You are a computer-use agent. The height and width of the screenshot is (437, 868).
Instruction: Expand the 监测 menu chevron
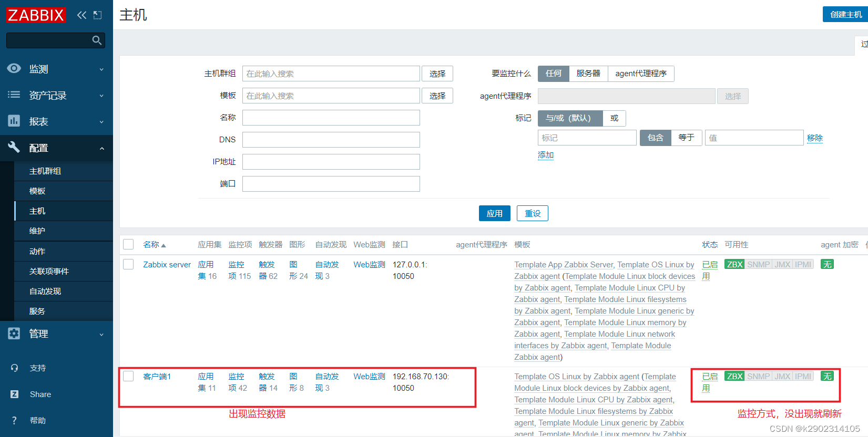point(101,69)
